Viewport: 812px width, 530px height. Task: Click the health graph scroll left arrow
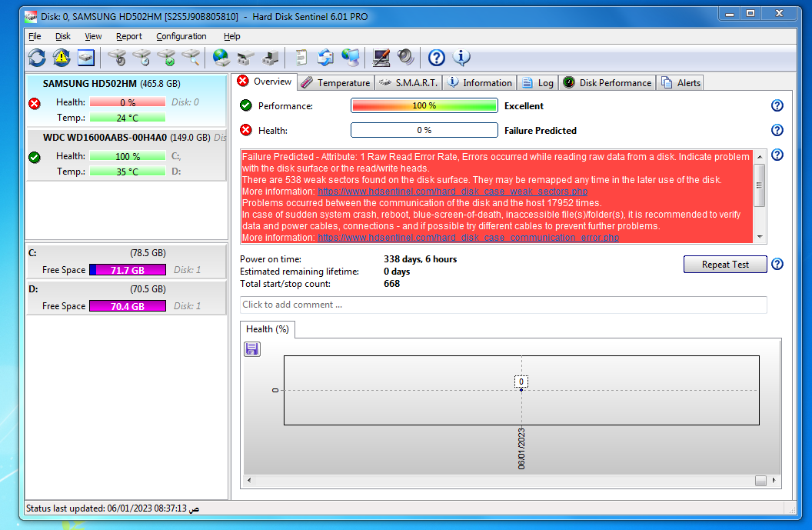(249, 480)
